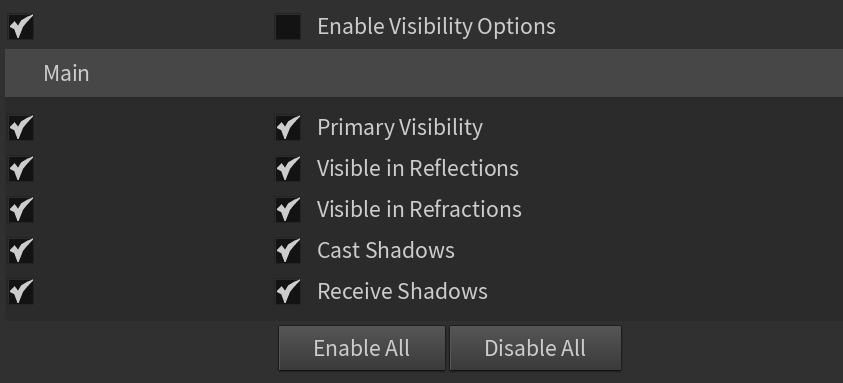Click the Cast Shadows label text
This screenshot has height=383, width=843.
(x=386, y=250)
